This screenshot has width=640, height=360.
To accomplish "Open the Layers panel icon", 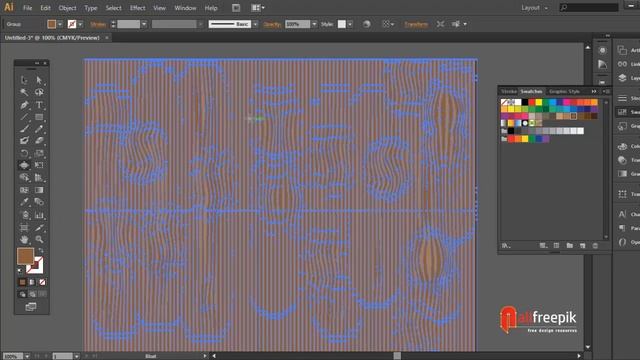I will (x=622, y=78).
